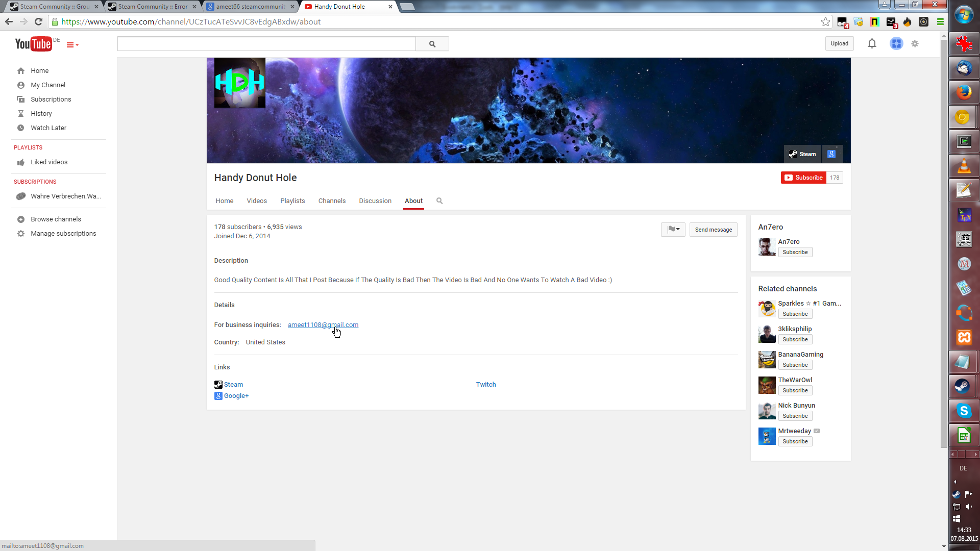Click the channel search magnifier icon
This screenshot has height=551, width=980.
[439, 201]
